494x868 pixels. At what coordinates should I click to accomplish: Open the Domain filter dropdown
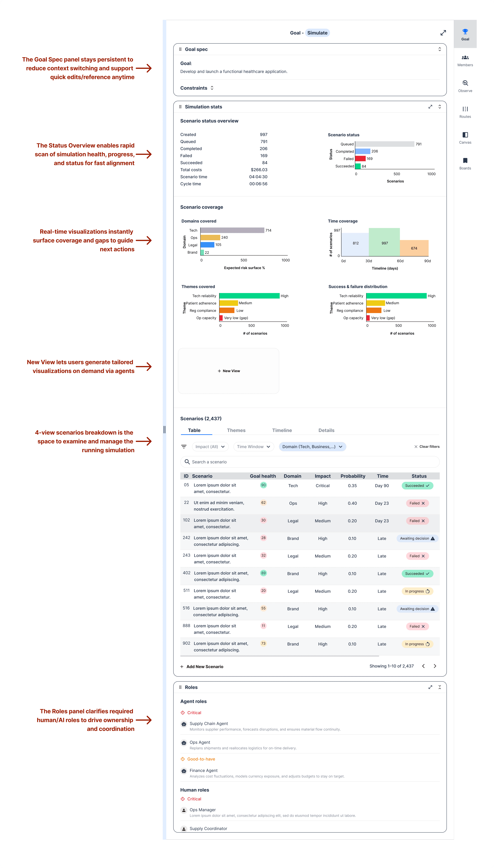pos(312,447)
